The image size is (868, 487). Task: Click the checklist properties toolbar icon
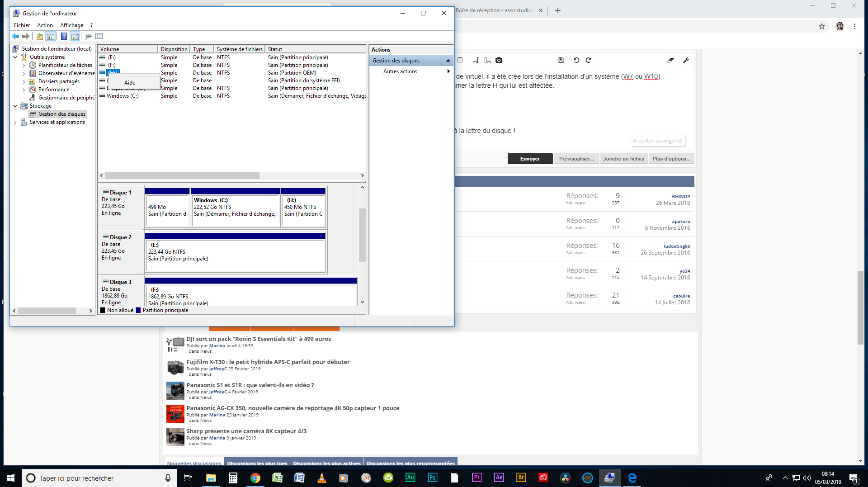coord(99,36)
